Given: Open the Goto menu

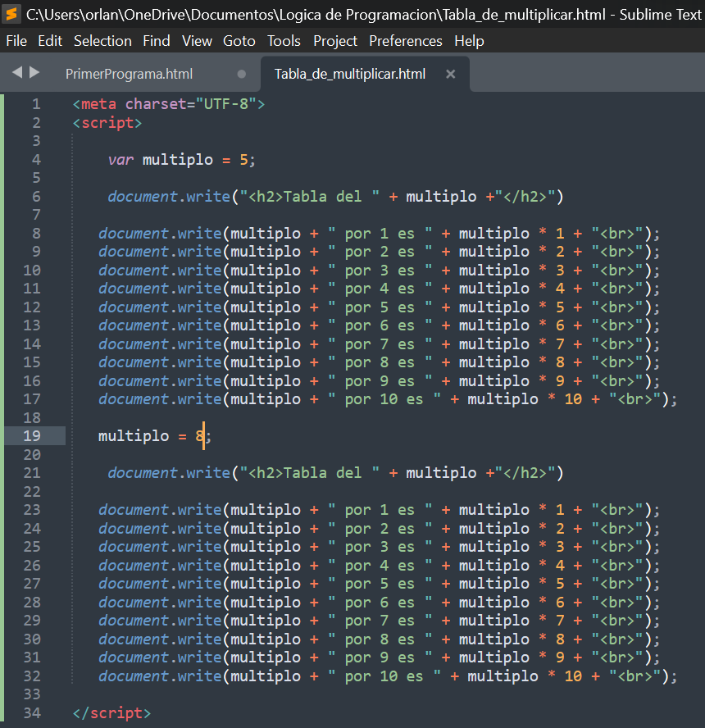Looking at the screenshot, I should [x=239, y=41].
